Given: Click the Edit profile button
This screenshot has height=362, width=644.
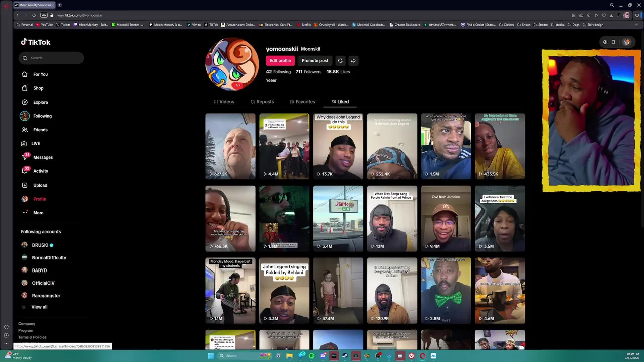Looking at the screenshot, I should [280, 61].
